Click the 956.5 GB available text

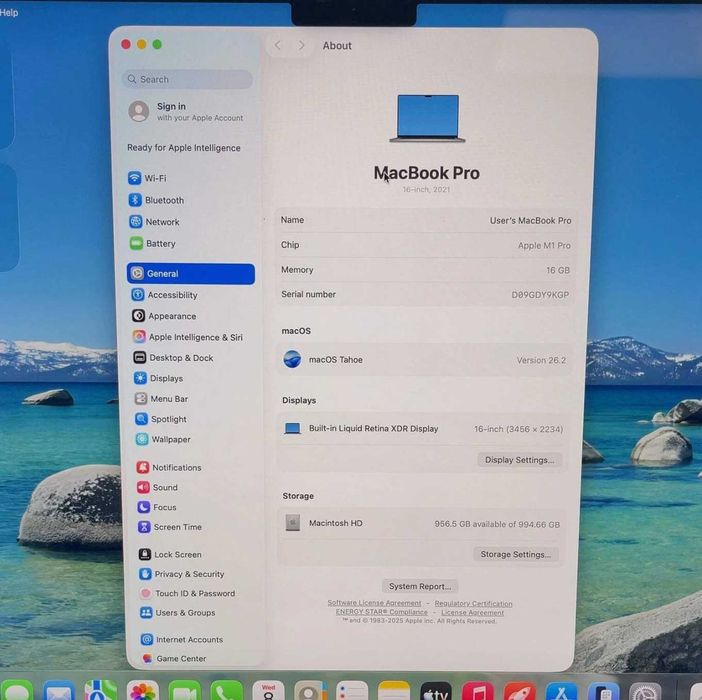pos(497,524)
